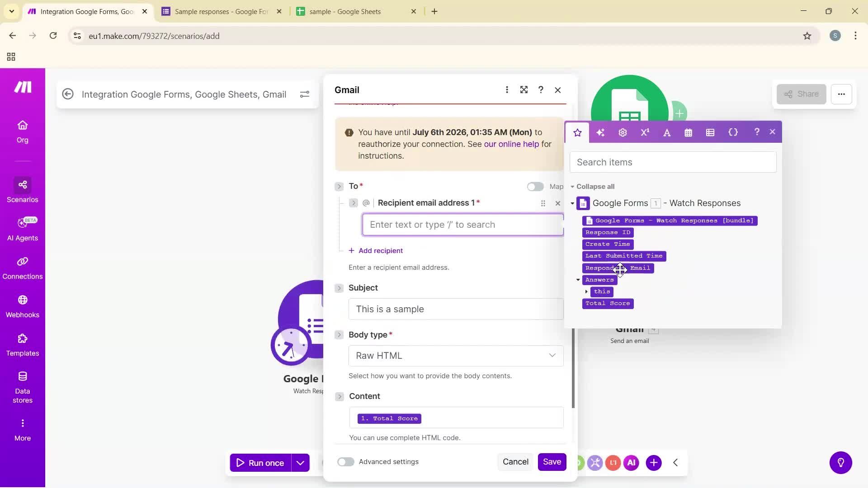Open the Body type dropdown showing Raw HTML
This screenshot has height=488, width=868.
tap(456, 356)
